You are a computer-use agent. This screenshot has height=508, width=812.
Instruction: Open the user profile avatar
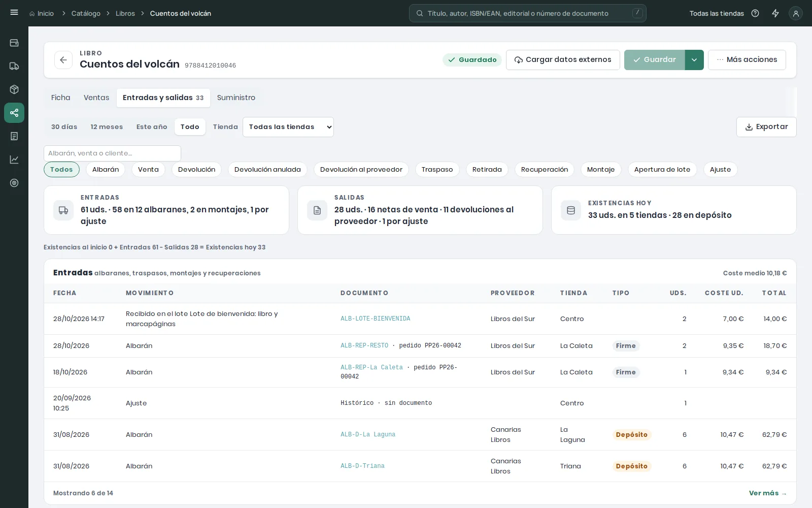click(796, 13)
